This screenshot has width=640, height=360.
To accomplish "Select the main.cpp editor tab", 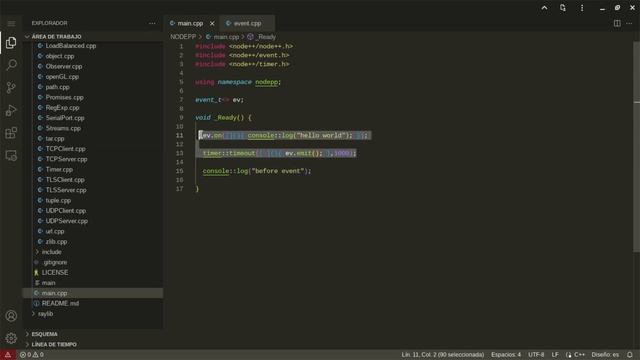I will point(190,24).
